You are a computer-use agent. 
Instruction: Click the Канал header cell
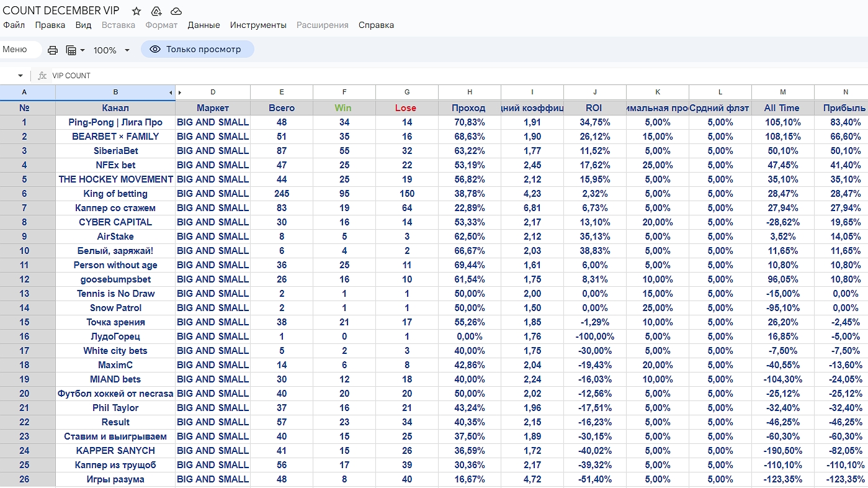[x=115, y=108]
